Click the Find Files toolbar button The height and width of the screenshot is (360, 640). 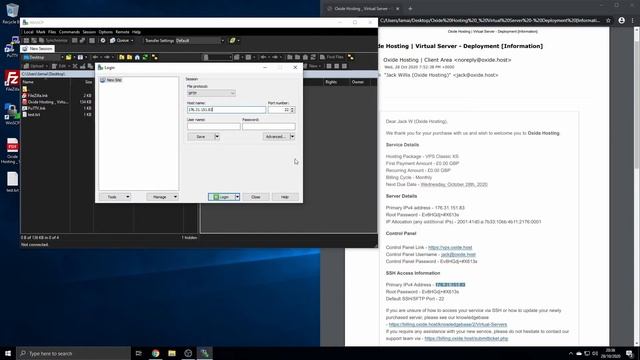click(x=332, y=57)
